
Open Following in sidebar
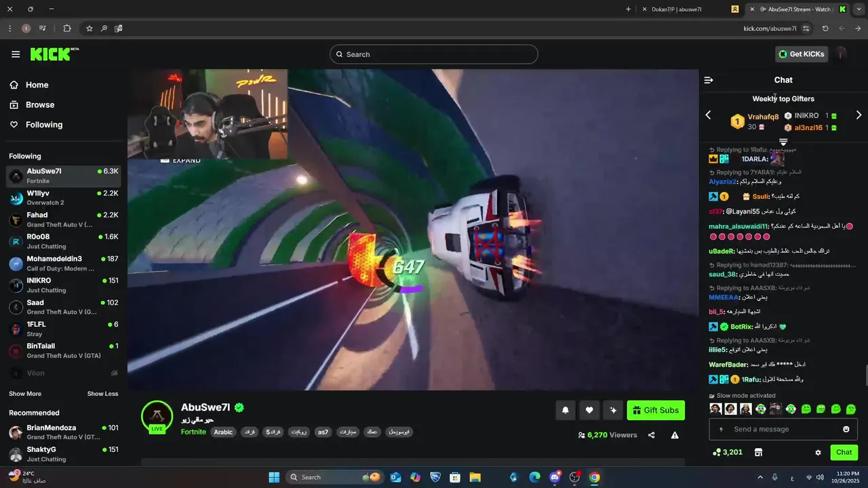(35, 125)
